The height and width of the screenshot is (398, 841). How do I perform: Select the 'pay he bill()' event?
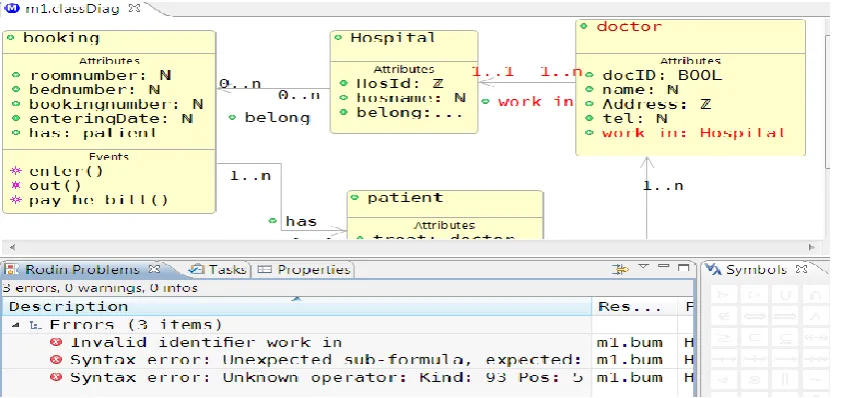coord(99,200)
